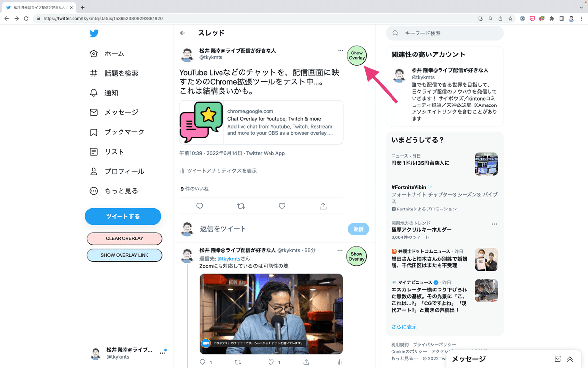This screenshot has width=588, height=368.
Task: Open メッセージ in the left sidebar
Action: (x=114, y=112)
